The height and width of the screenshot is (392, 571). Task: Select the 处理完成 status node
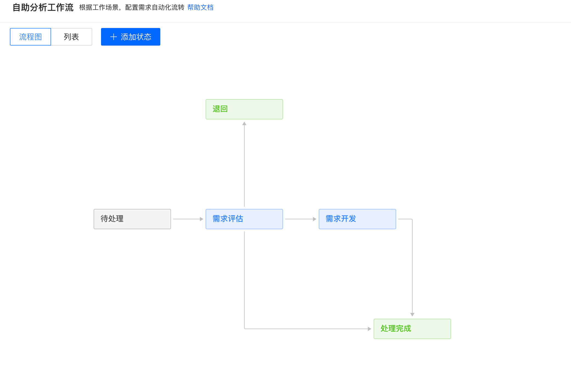[x=412, y=329]
